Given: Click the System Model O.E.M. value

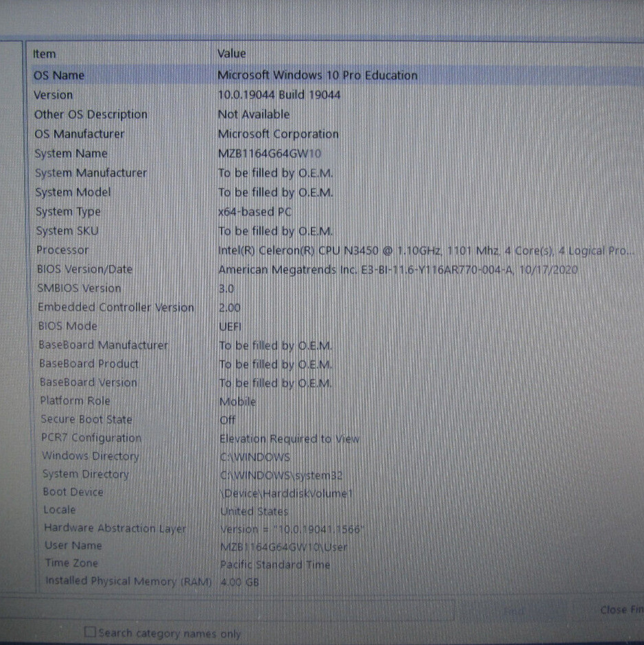Looking at the screenshot, I should [x=275, y=192].
